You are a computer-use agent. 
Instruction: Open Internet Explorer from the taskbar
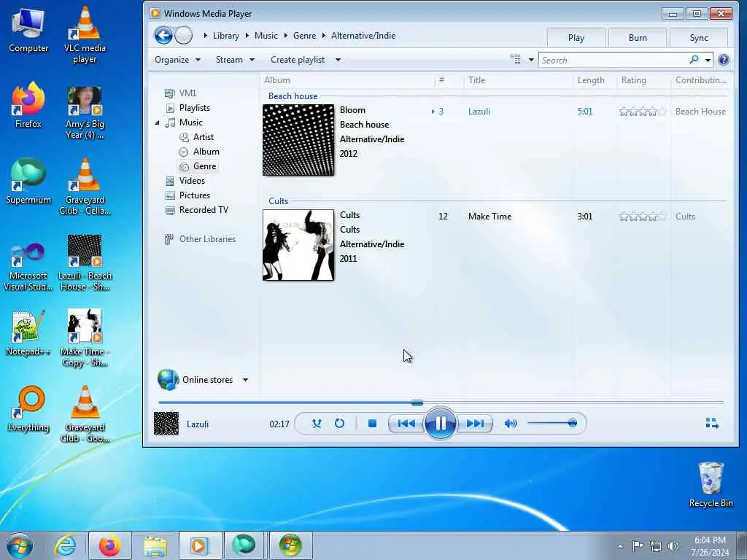[65, 545]
